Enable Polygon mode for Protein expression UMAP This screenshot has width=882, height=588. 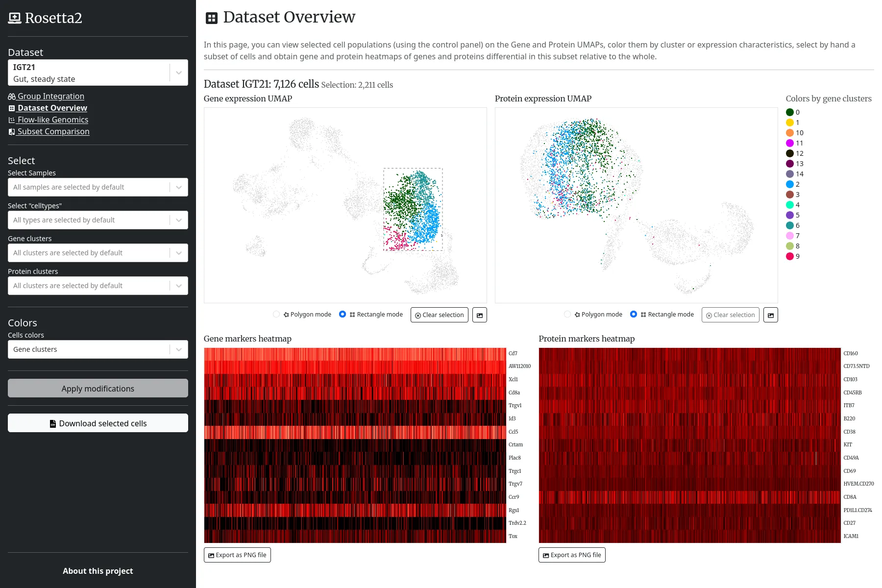coord(567,315)
